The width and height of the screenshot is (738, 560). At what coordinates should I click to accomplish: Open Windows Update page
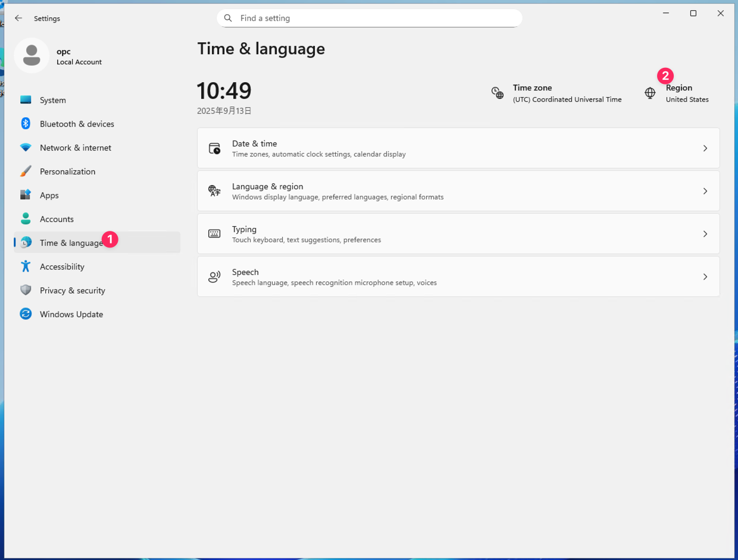click(x=97, y=314)
